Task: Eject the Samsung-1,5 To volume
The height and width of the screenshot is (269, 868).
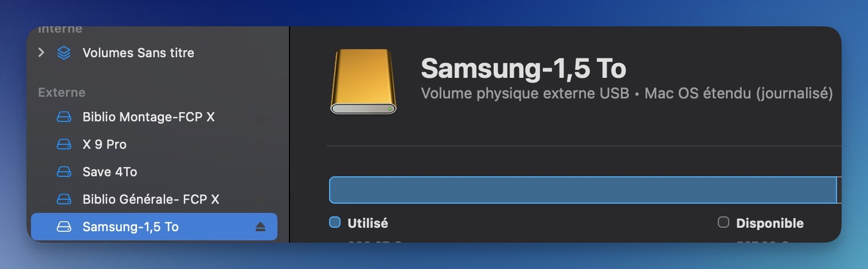Action: coord(260,227)
